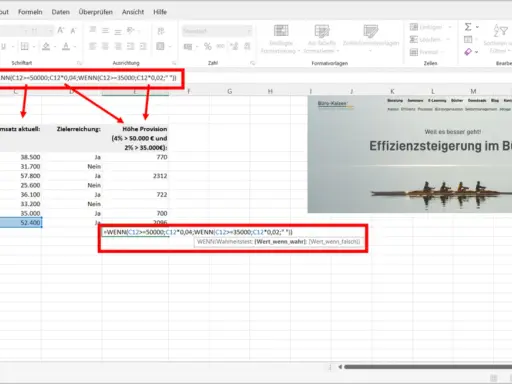The image size is (512, 384).
Task: Align text left
Action: [93, 46]
